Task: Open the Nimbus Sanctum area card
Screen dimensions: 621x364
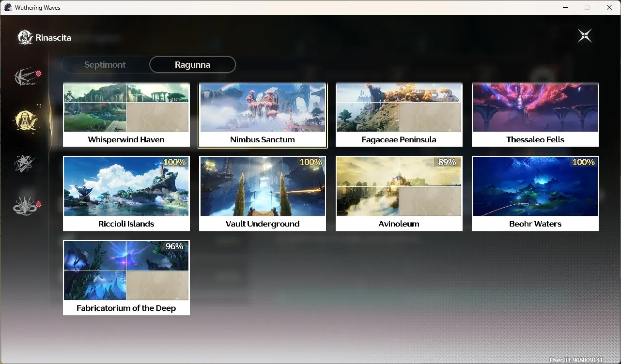Action: pos(263,115)
